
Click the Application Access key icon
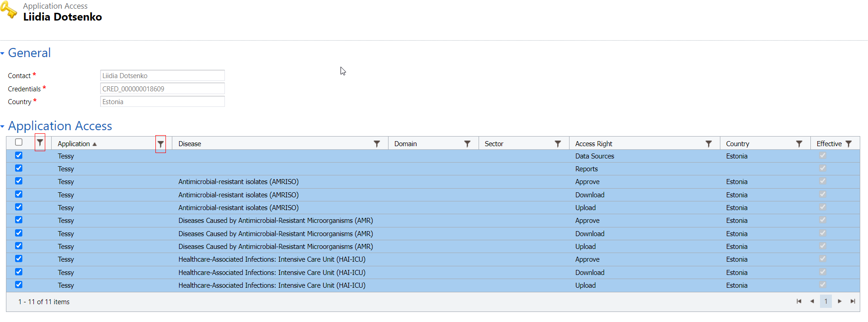pos(9,10)
